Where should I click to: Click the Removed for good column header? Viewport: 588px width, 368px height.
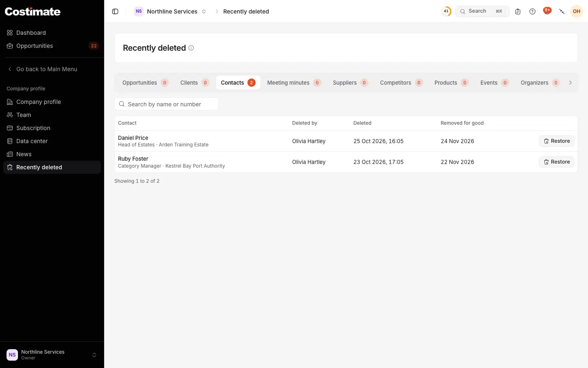462,123
